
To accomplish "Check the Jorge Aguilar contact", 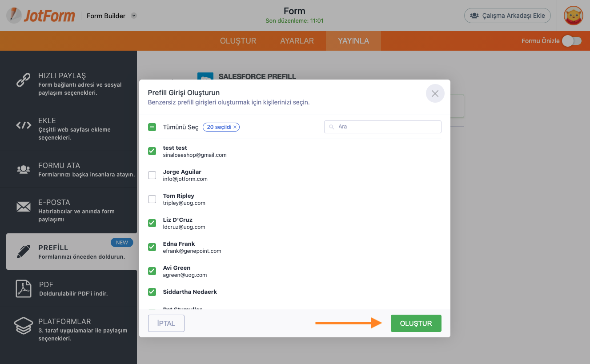I will [x=152, y=175].
